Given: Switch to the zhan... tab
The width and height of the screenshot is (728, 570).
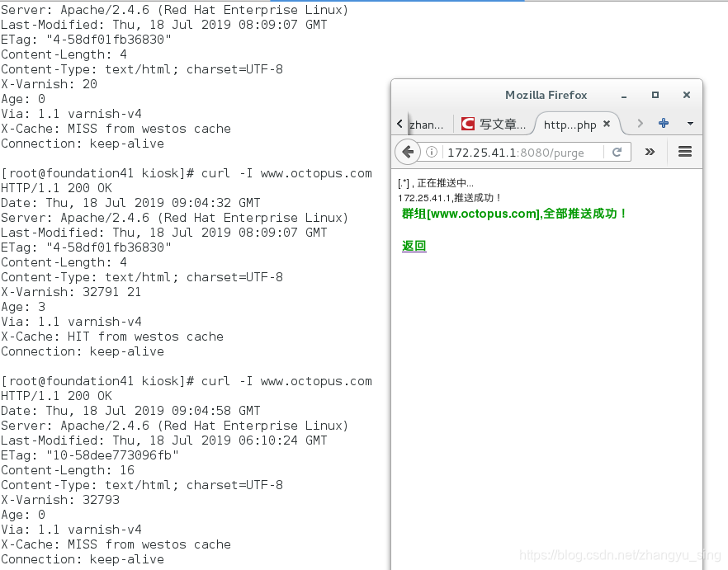Looking at the screenshot, I should coord(426,125).
